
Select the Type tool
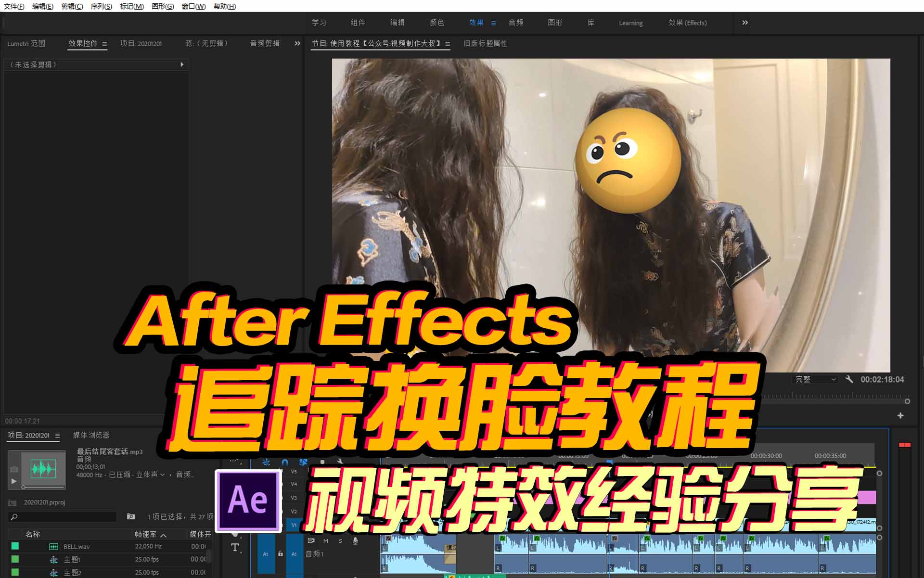click(x=235, y=547)
